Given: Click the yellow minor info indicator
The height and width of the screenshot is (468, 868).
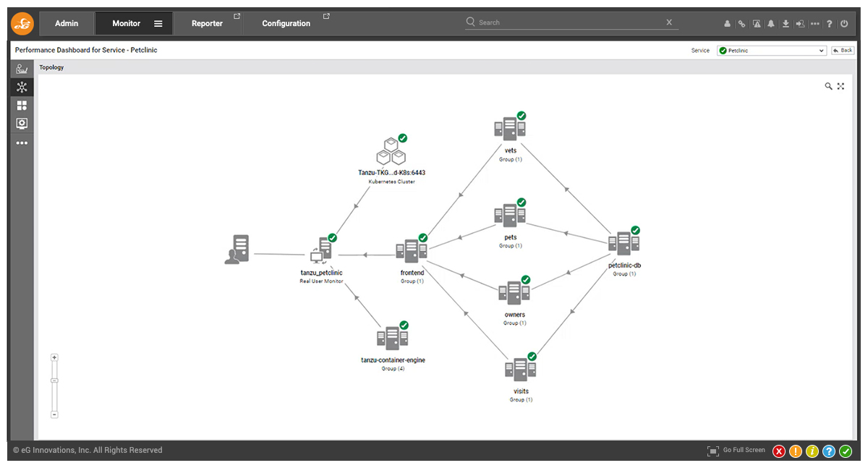Looking at the screenshot, I should (x=812, y=451).
